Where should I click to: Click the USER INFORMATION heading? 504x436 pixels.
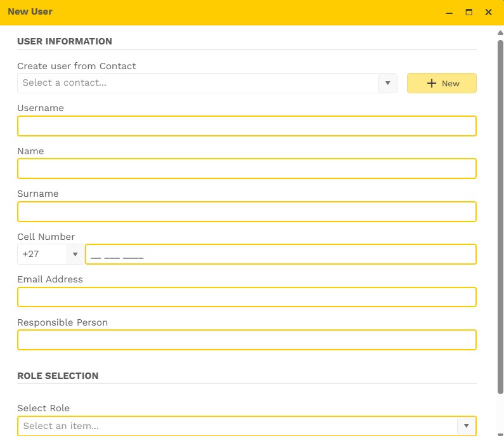click(x=65, y=41)
